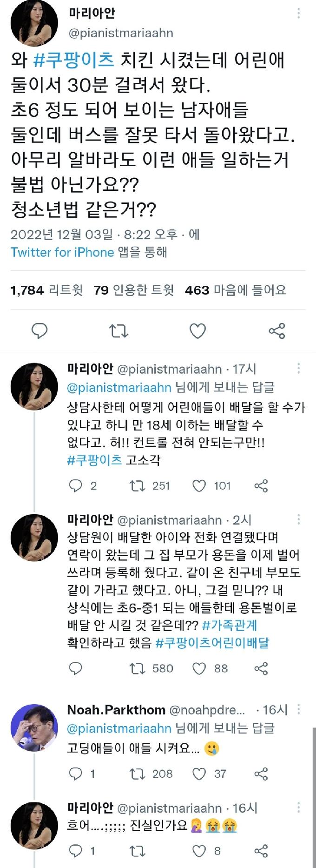The image size is (316, 868).
Task: Share the reply with 580 retweets
Action: click(261, 669)
